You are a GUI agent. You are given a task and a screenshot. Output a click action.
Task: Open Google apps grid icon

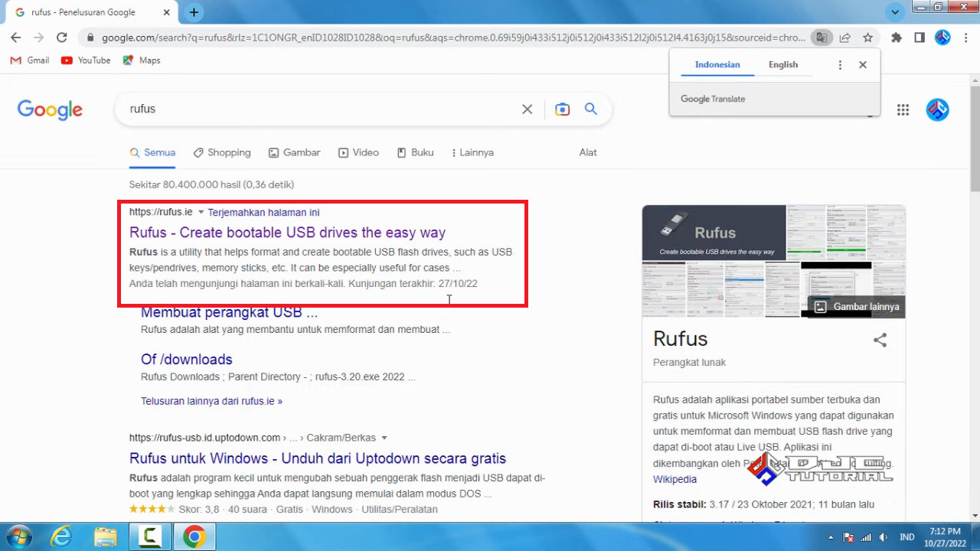pos(903,109)
